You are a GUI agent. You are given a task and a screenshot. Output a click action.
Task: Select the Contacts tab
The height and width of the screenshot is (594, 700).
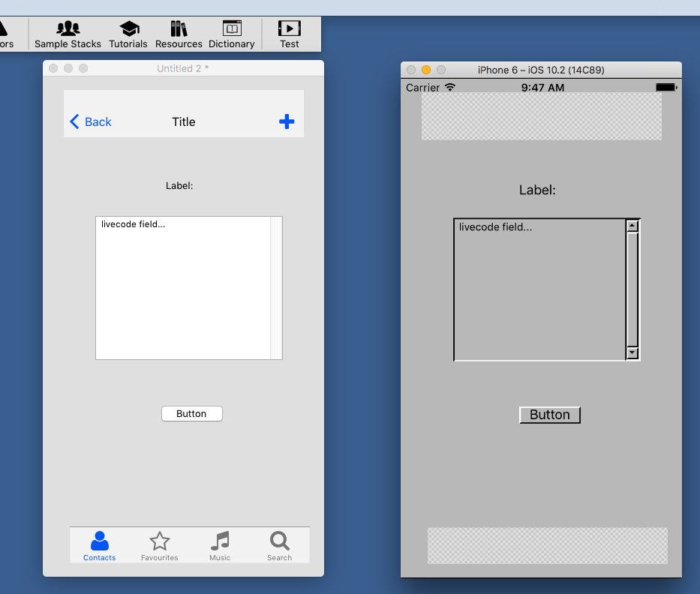[100, 546]
